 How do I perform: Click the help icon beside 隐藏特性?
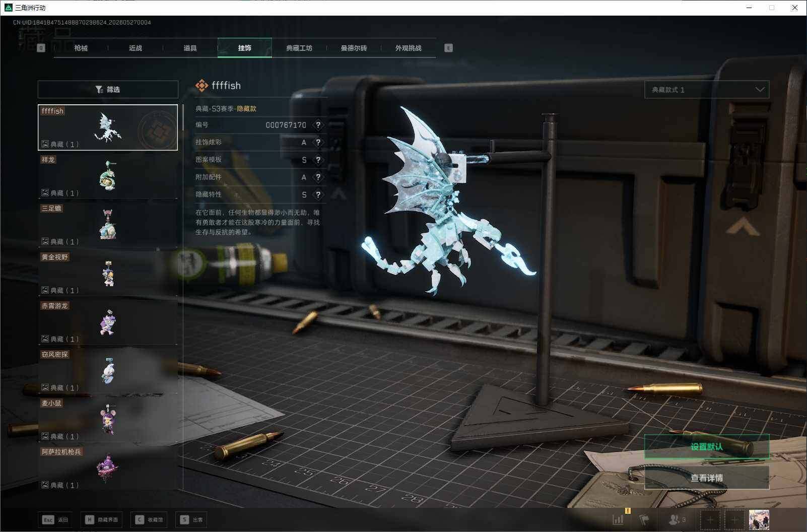click(318, 195)
